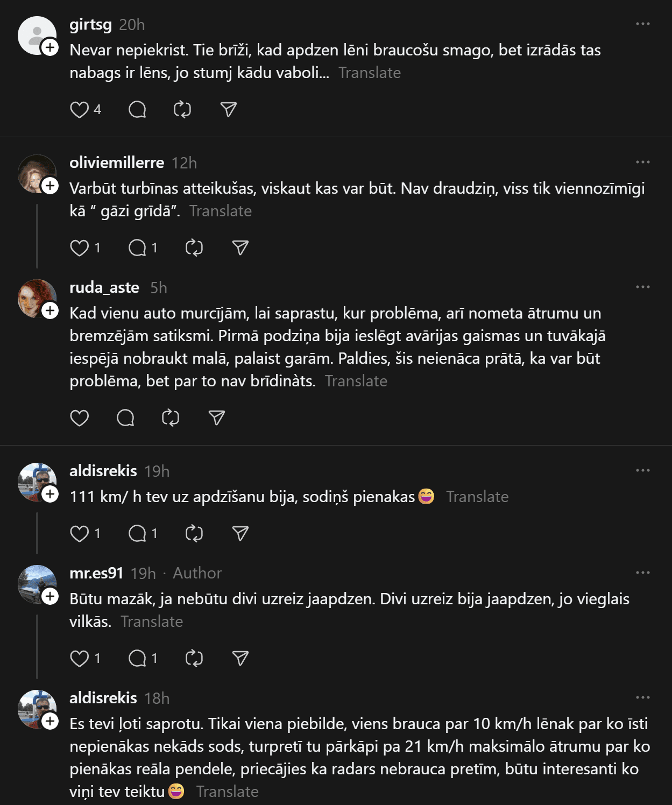Open girtsg's profile picture

pyautogui.click(x=37, y=35)
